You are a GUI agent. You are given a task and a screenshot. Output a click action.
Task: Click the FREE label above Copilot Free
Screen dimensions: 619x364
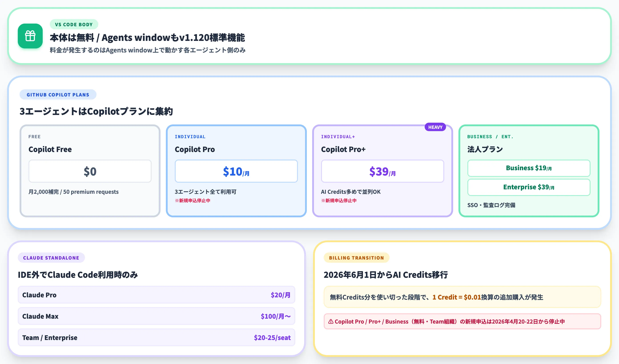tap(35, 137)
